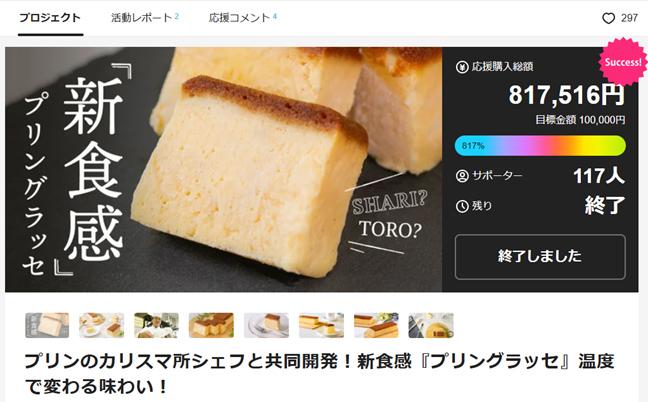Click the yen icon beside 応援購入総額
This screenshot has height=402, width=648.
(x=462, y=67)
